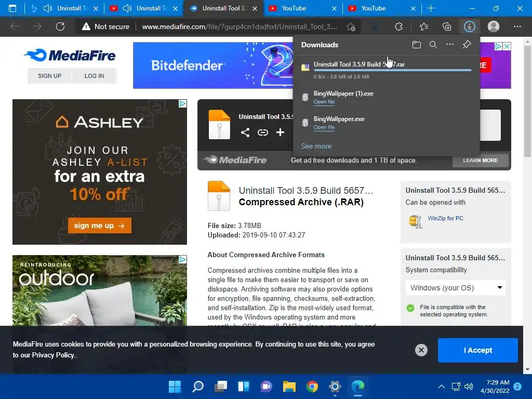
Task: Open the outdoor ad image
Action: [99, 290]
